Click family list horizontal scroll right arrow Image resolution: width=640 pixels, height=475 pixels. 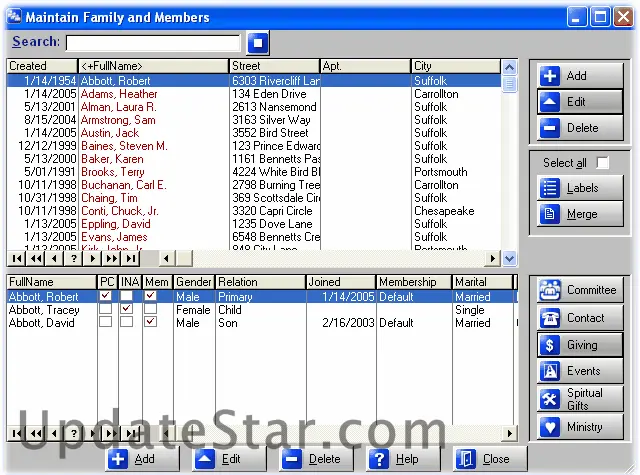pyautogui.click(x=493, y=258)
